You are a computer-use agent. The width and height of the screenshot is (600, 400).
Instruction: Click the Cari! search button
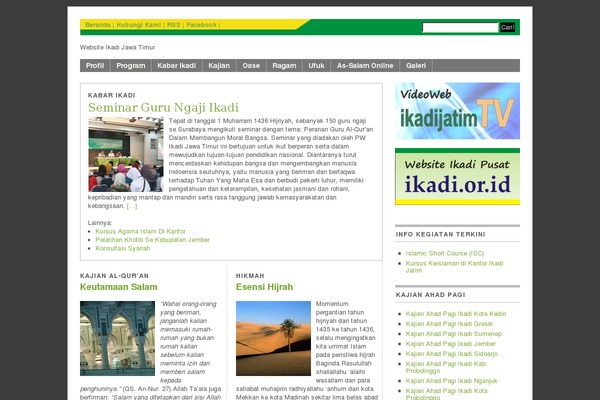tap(507, 28)
